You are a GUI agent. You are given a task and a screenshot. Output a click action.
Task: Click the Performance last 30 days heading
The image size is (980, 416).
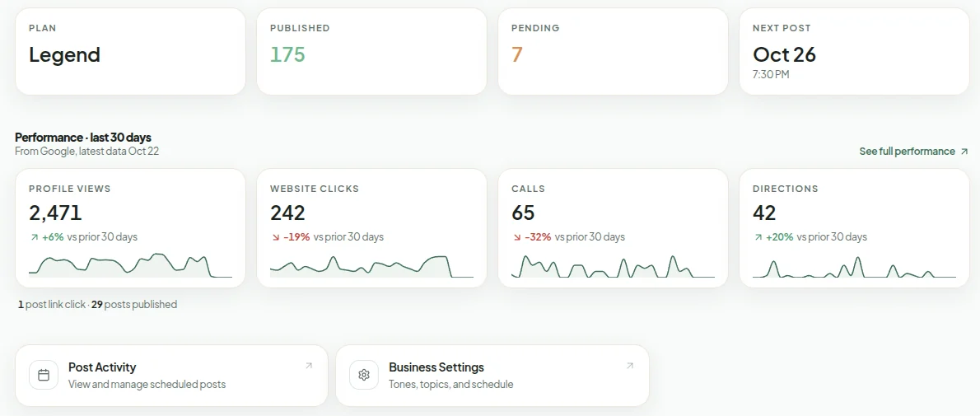83,138
